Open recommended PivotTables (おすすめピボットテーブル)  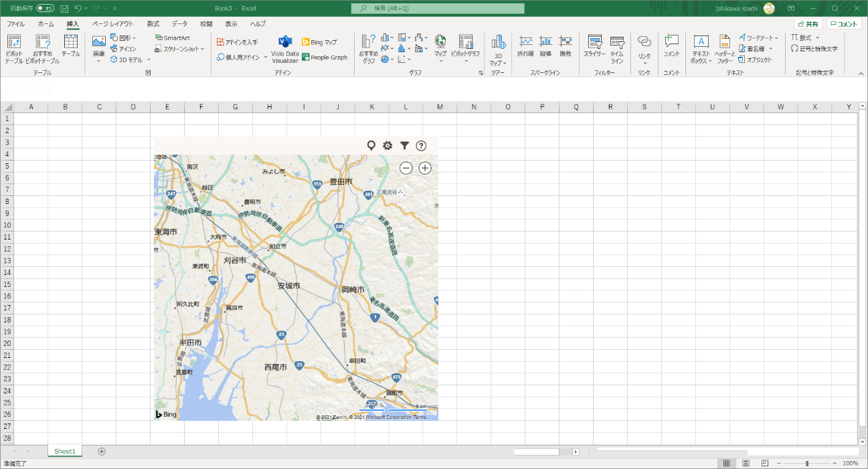pos(42,49)
